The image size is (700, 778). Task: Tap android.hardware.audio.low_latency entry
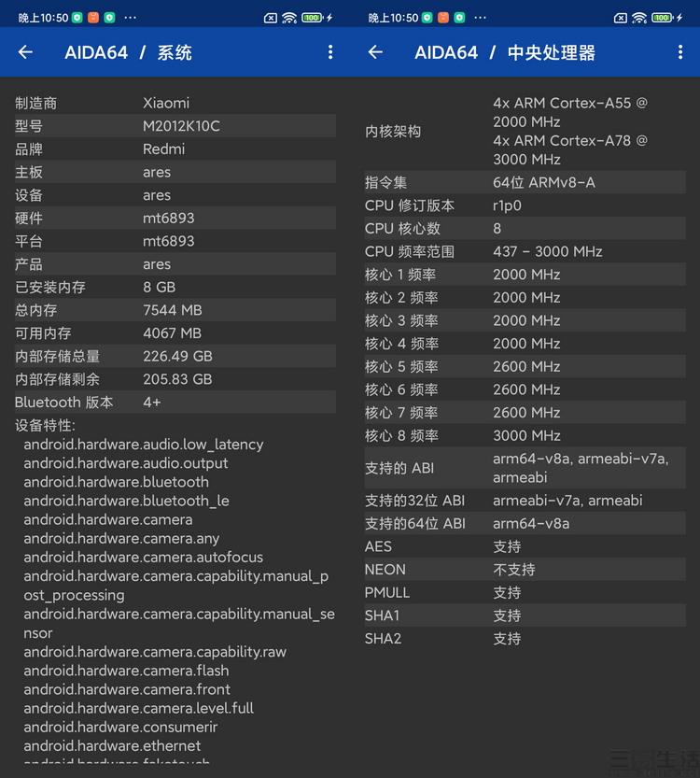pos(144,444)
